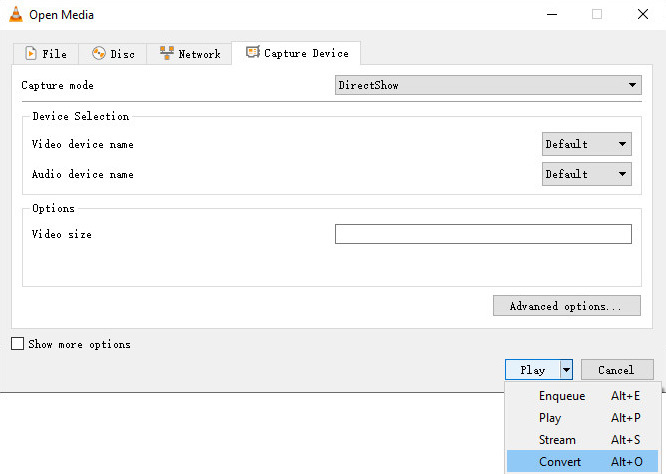Close the Open Media dialog window

tap(643, 14)
